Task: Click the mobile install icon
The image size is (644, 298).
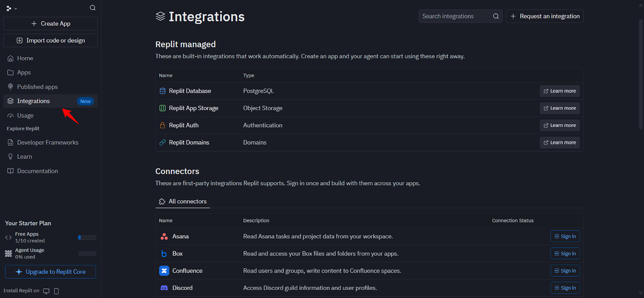Action: [56, 291]
